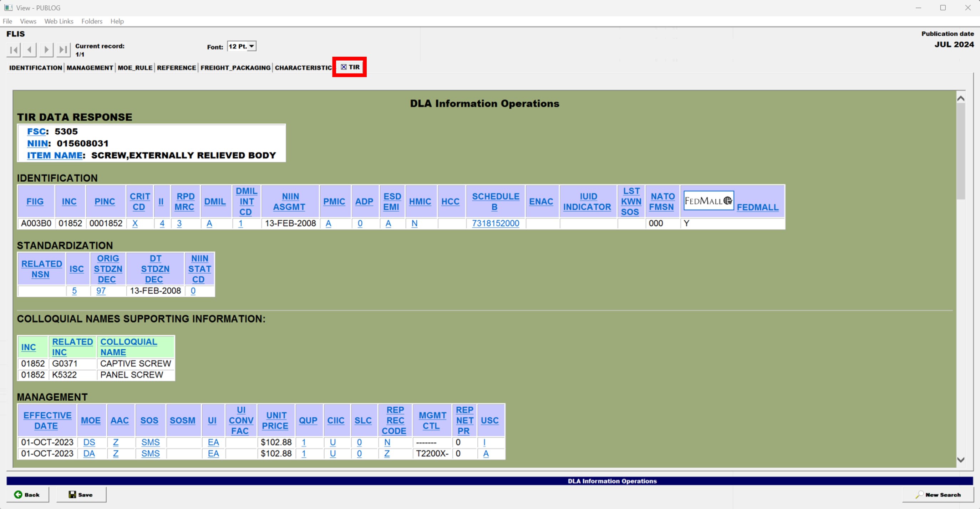Screen dimensions: 980x509
Task: Click the USC header link
Action: click(x=489, y=421)
